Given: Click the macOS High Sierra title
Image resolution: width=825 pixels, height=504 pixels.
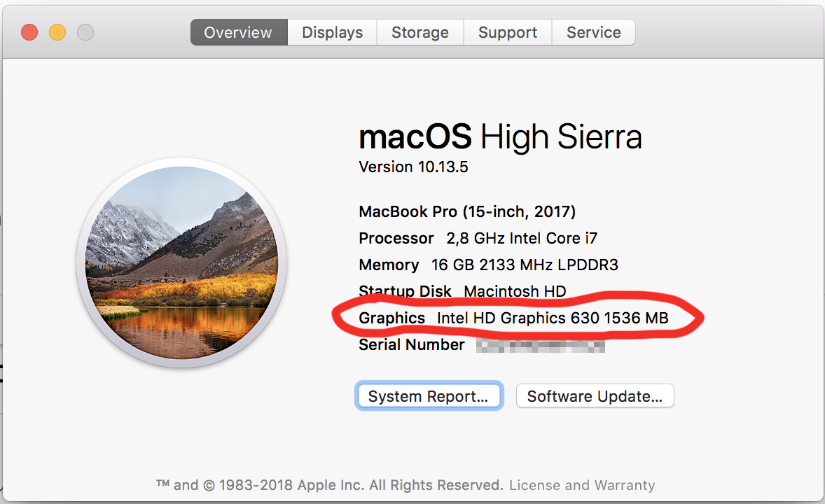Looking at the screenshot, I should [x=500, y=136].
